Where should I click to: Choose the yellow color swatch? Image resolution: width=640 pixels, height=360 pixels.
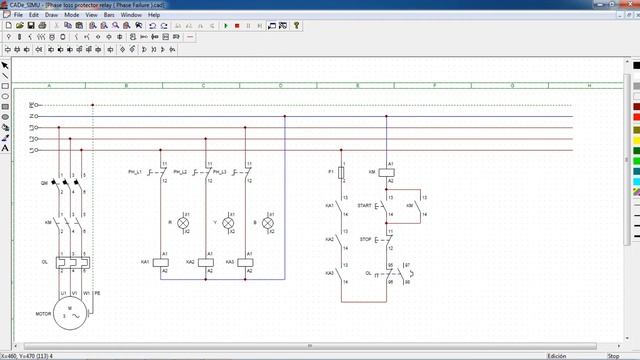[636, 140]
